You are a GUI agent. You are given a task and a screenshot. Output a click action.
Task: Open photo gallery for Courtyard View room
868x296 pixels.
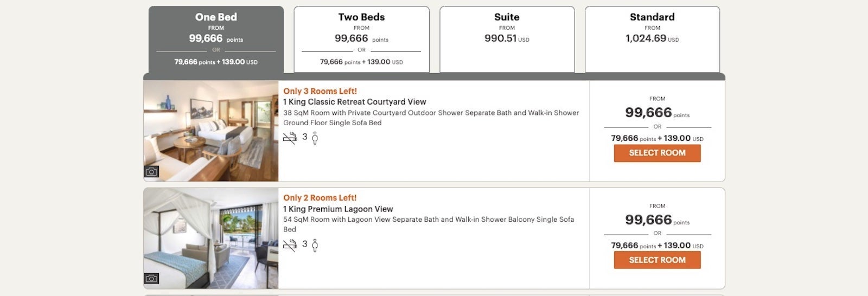click(151, 171)
